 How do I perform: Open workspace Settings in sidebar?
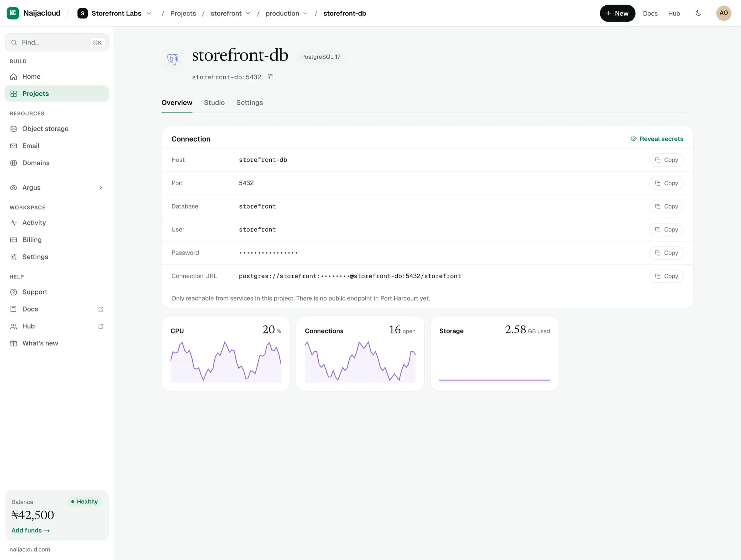point(57,257)
